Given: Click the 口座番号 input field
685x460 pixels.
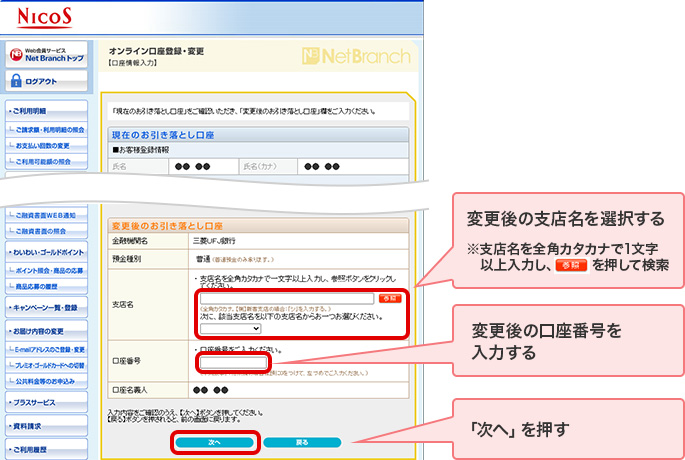Looking at the screenshot, I should pos(233,363).
